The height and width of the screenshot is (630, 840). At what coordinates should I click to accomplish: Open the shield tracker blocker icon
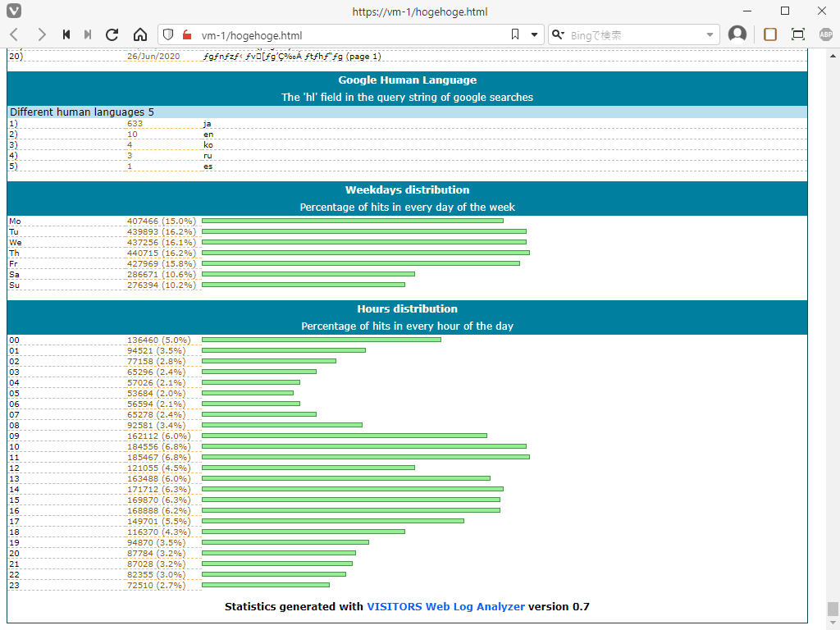[x=168, y=34]
